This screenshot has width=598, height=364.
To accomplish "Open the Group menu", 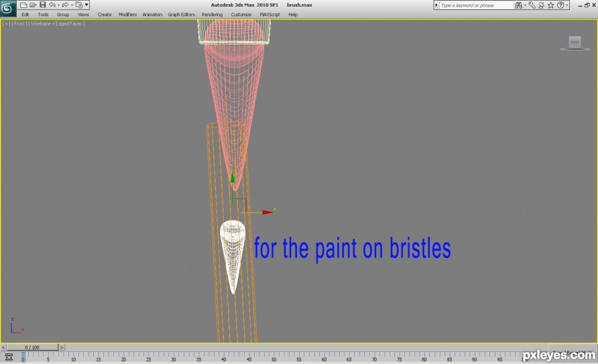I will tap(63, 15).
